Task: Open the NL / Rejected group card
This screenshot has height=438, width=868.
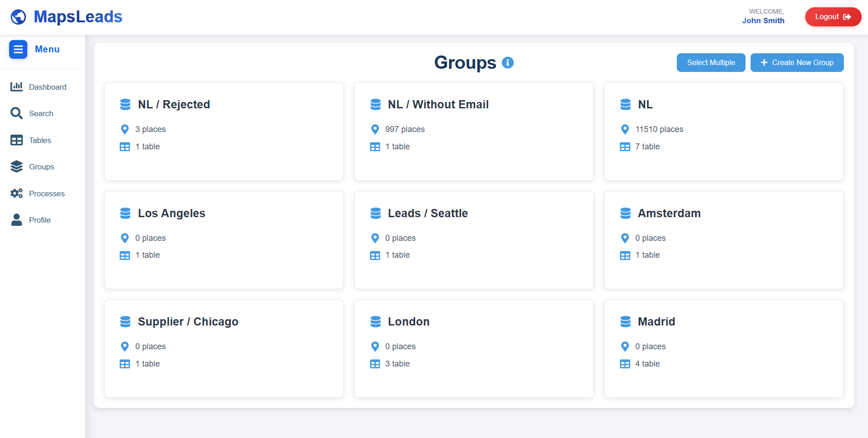Action: coord(223,132)
